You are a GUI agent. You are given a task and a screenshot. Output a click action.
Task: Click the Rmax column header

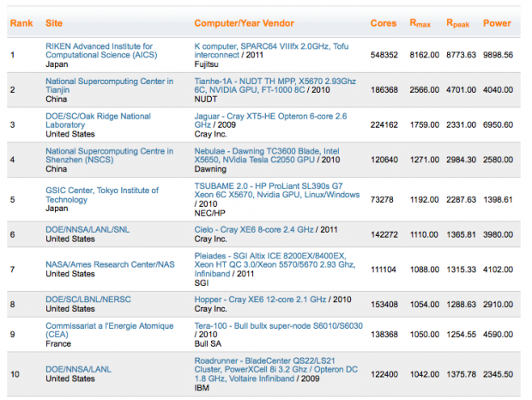[x=420, y=23]
